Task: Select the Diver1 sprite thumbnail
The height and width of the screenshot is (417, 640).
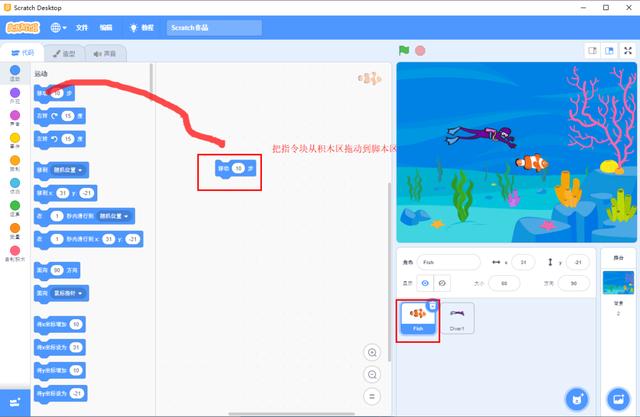Action: [457, 318]
